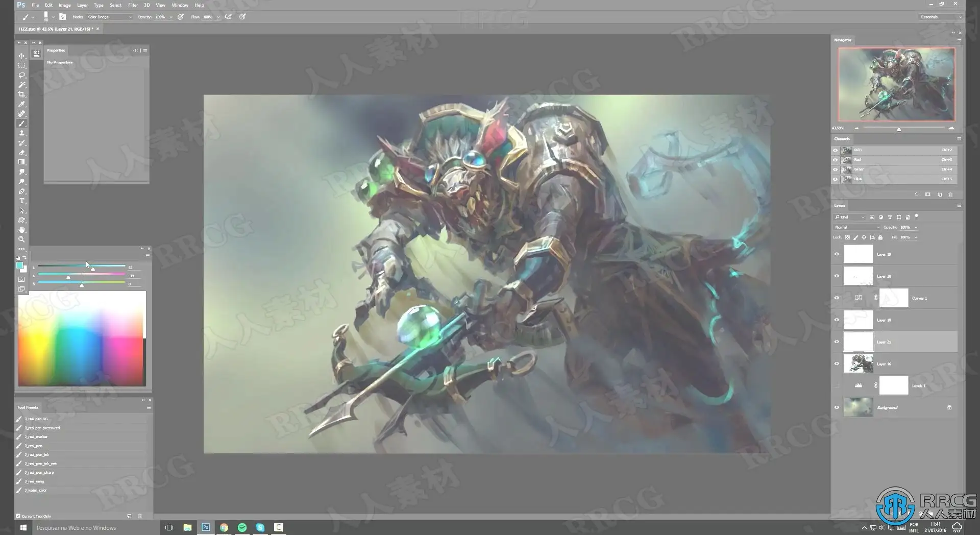Open the Filter menu
Image resolution: width=980 pixels, height=535 pixels.
(133, 5)
